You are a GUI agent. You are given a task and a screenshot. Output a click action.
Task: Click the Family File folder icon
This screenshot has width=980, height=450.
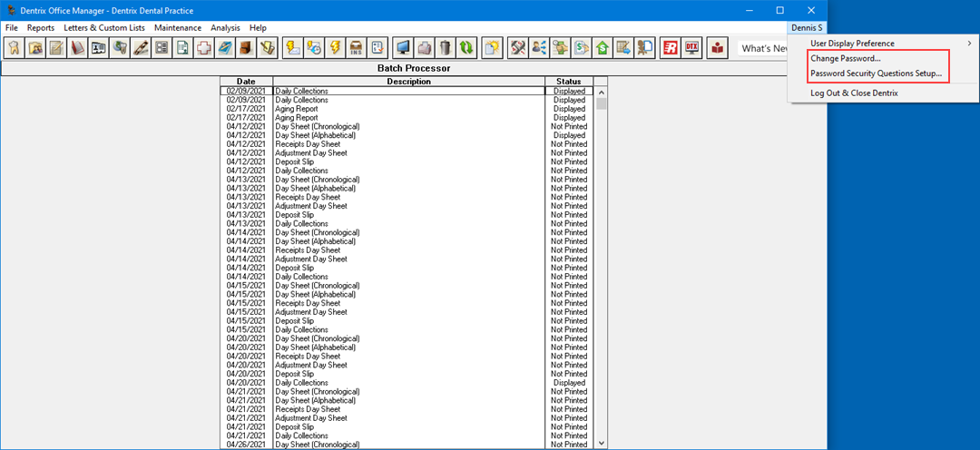pos(35,48)
